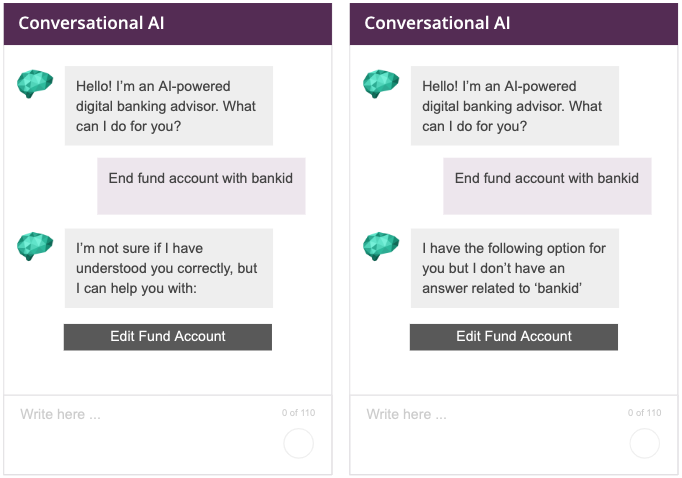This screenshot has width=682, height=478.
Task: Click left user message "End fund account with bankid"
Action: pyautogui.click(x=201, y=179)
